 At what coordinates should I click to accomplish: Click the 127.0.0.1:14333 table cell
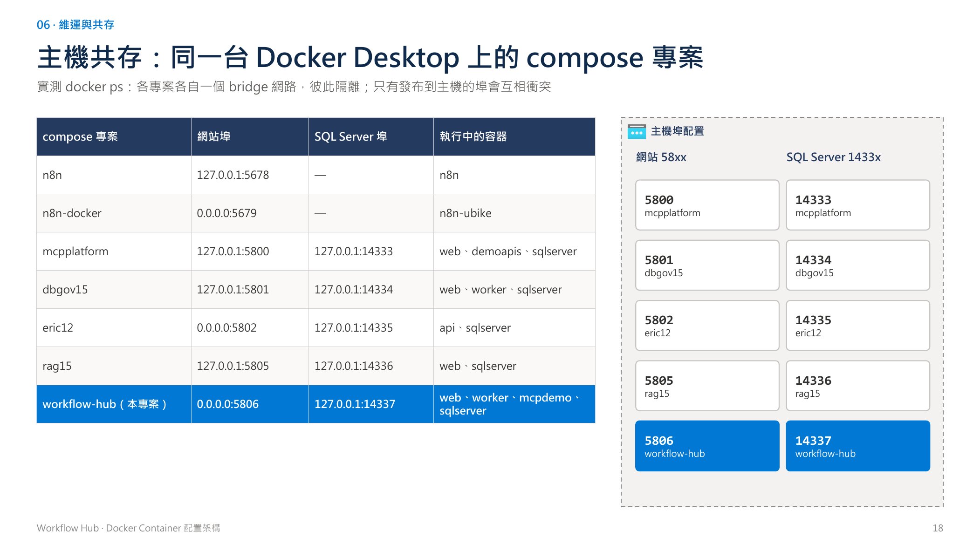[371, 252]
